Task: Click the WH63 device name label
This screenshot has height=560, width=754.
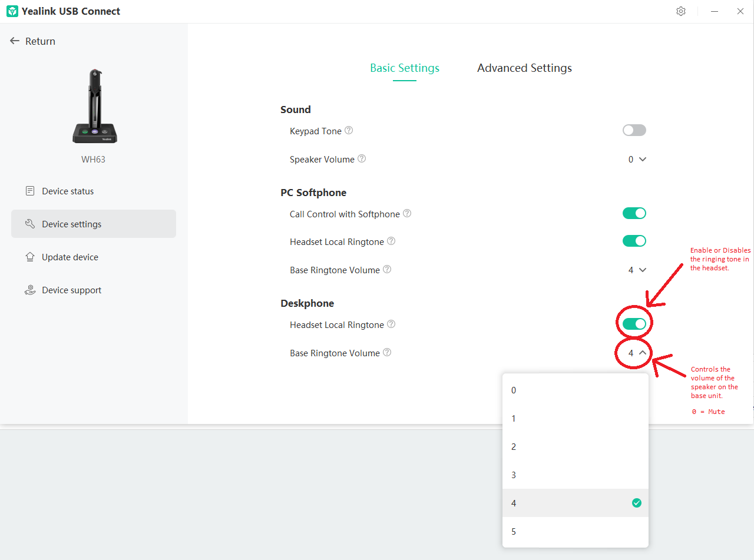Action: pos(93,160)
